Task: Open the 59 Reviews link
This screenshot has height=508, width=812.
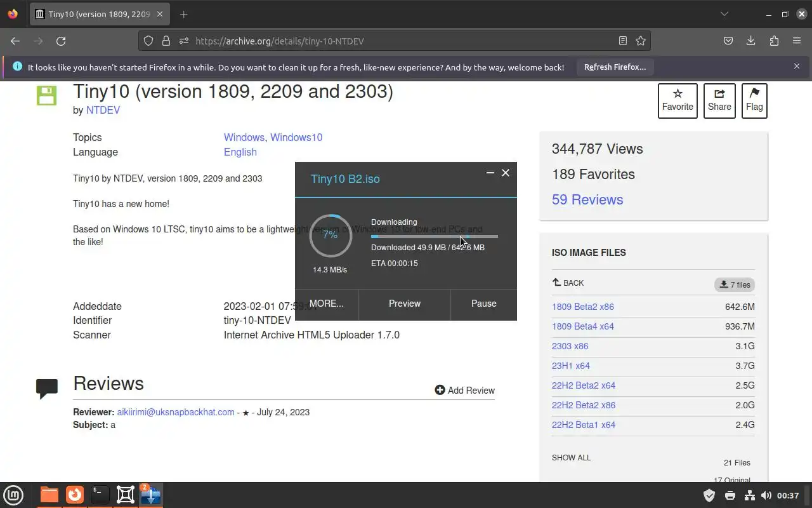Action: 587,199
